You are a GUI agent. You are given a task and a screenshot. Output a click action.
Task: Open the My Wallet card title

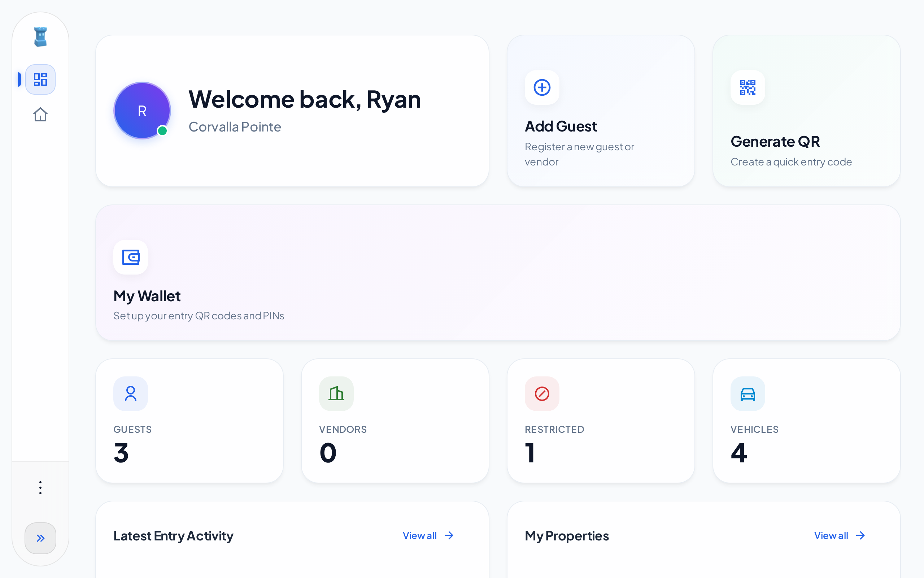[147, 296]
